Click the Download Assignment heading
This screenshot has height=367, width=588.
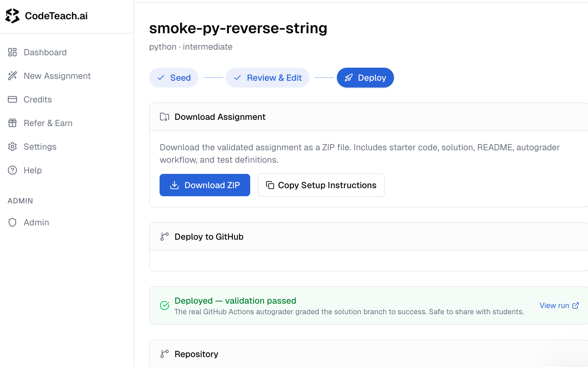[220, 117]
